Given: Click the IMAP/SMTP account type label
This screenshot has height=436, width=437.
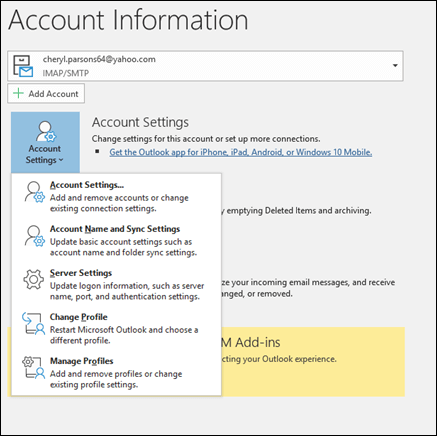Looking at the screenshot, I should point(66,73).
